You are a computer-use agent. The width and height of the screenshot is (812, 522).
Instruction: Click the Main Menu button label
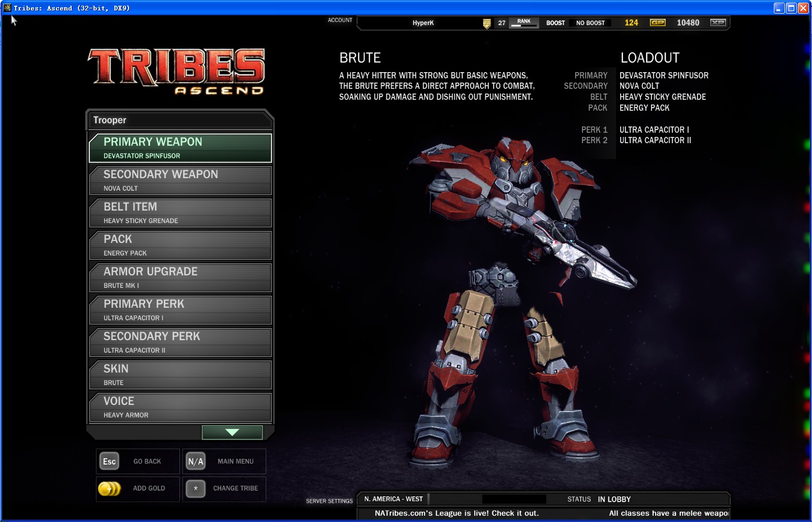pos(235,461)
